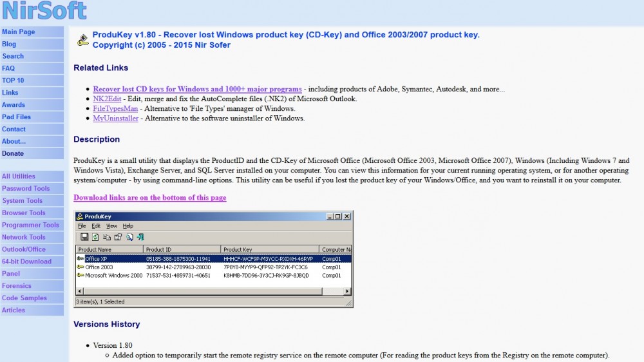This screenshot has width=644, height=362.
Task: Jump to download links at page bottom
Action: (149, 198)
